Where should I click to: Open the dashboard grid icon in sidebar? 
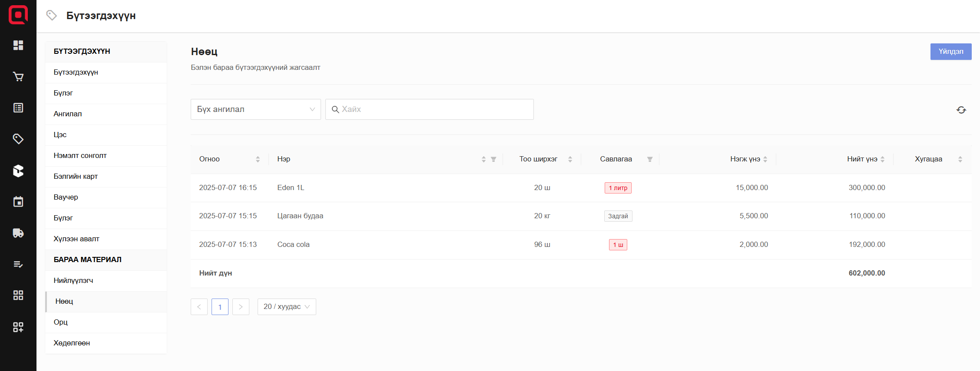18,45
